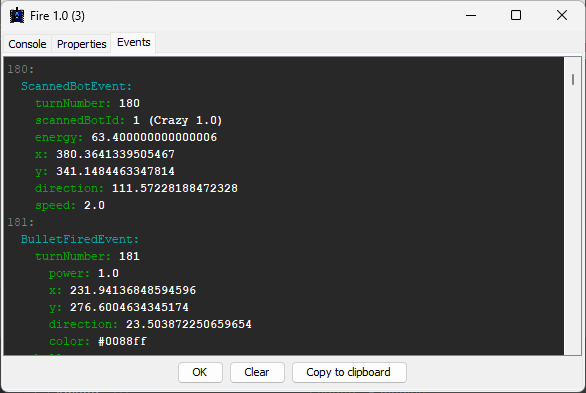Click the energy value 63.400000000000006
Viewport: 586px width, 393px height.
[154, 137]
